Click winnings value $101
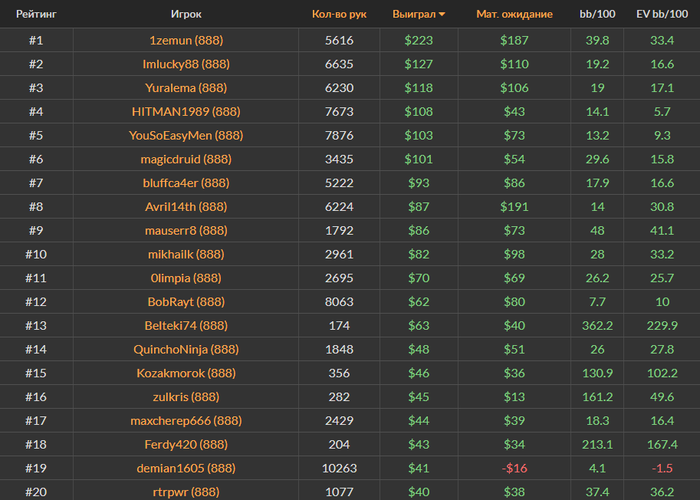The image size is (700, 500). 419,159
